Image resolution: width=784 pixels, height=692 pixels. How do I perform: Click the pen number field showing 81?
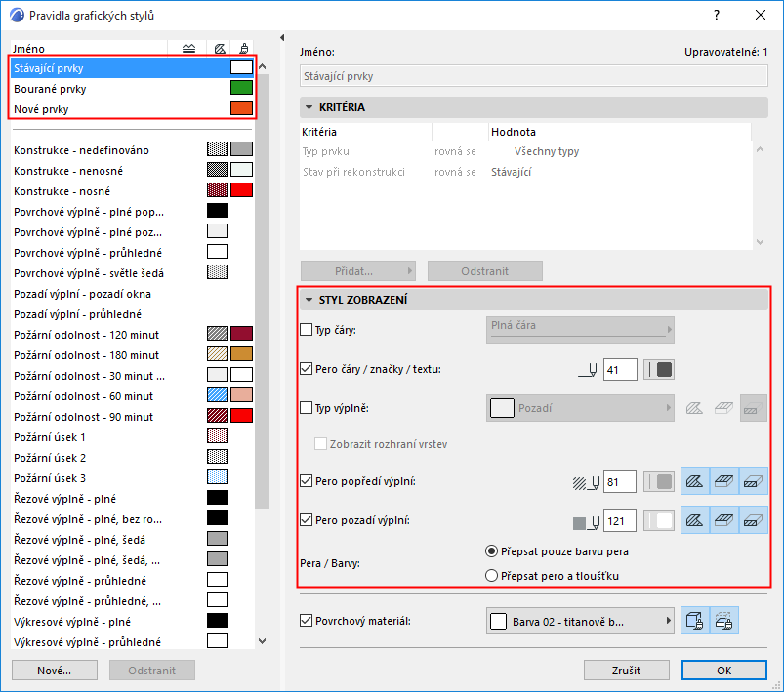(x=620, y=482)
